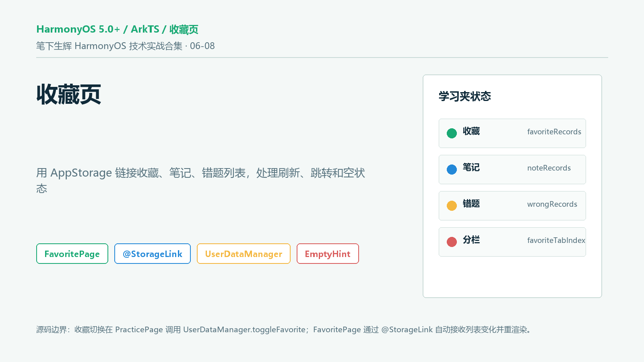Image resolution: width=644 pixels, height=362 pixels.
Task: Click the 收藏 row label
Action: 471,131
